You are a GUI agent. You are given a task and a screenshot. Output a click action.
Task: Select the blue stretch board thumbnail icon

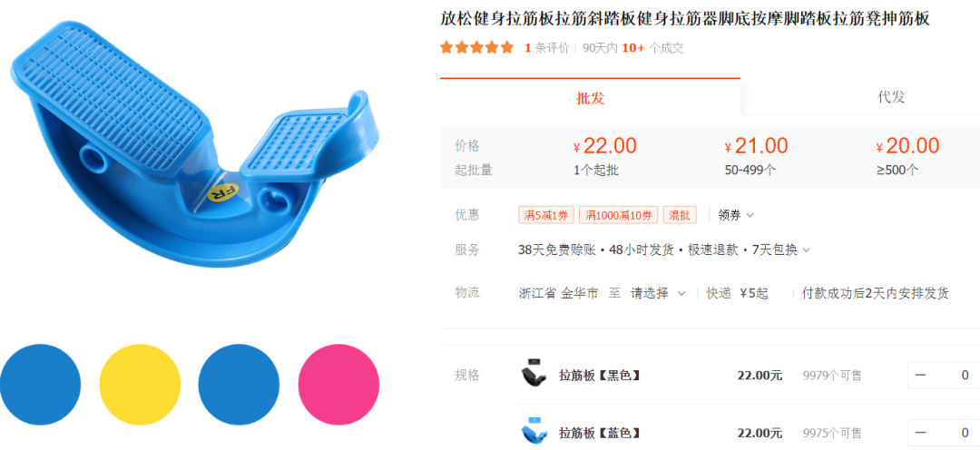pyautogui.click(x=534, y=432)
